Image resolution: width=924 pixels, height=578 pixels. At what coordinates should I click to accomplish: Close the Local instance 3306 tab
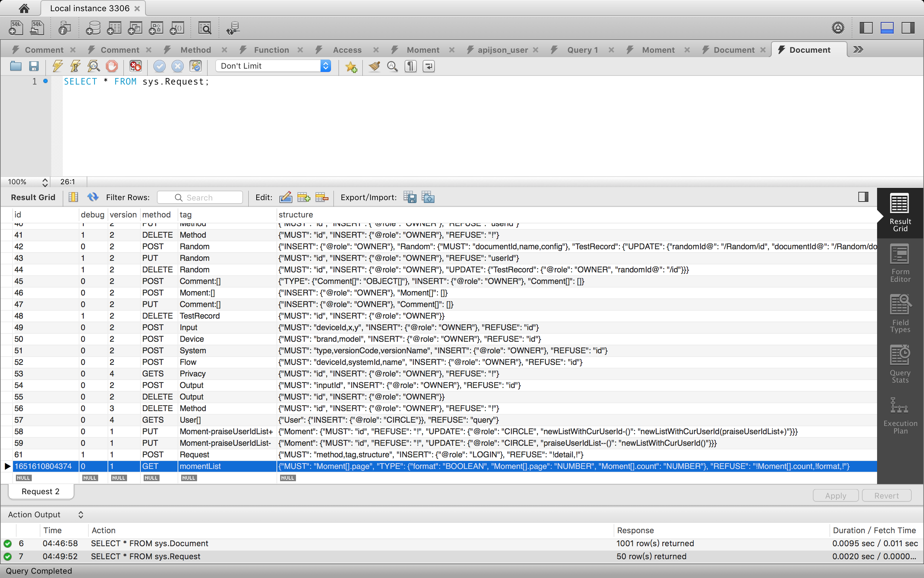(x=137, y=8)
